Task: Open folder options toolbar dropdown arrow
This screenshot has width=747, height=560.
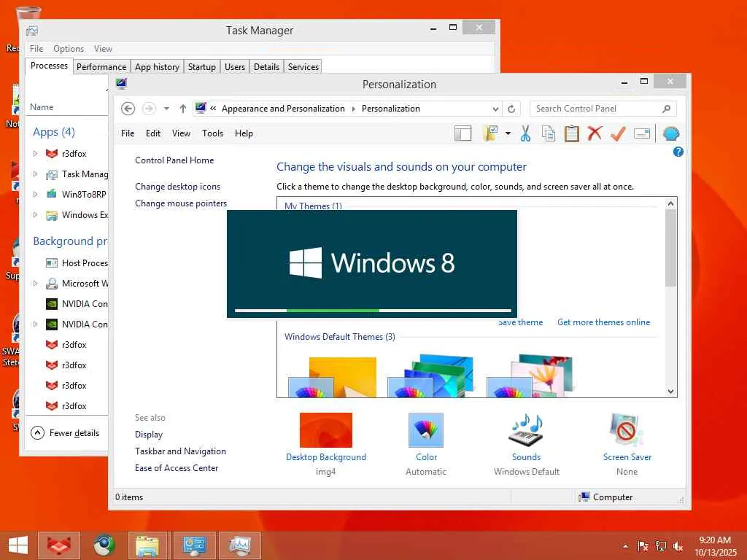Action: click(x=508, y=134)
